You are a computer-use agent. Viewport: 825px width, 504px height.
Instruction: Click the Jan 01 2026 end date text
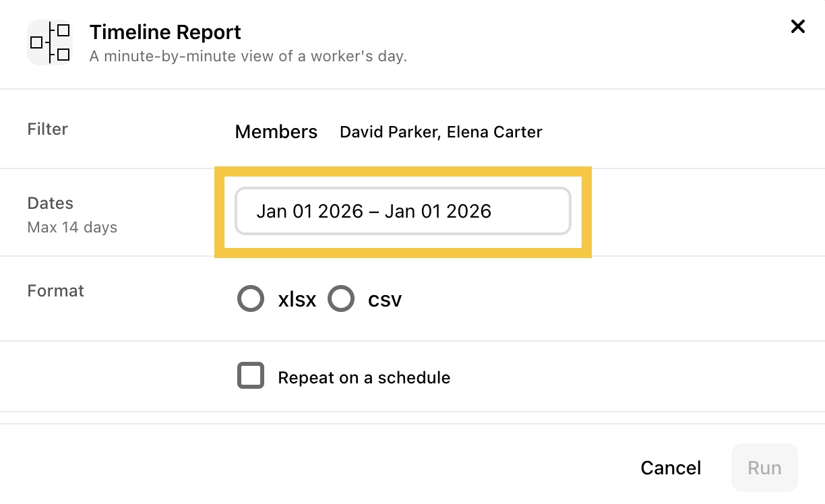click(x=438, y=212)
